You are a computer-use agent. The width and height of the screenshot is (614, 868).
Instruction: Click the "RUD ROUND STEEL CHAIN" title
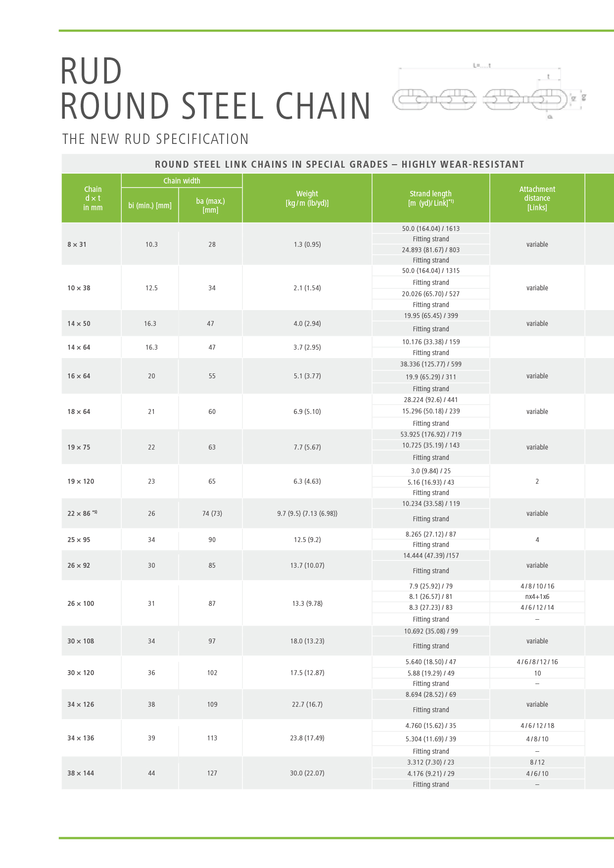click(x=215, y=89)
